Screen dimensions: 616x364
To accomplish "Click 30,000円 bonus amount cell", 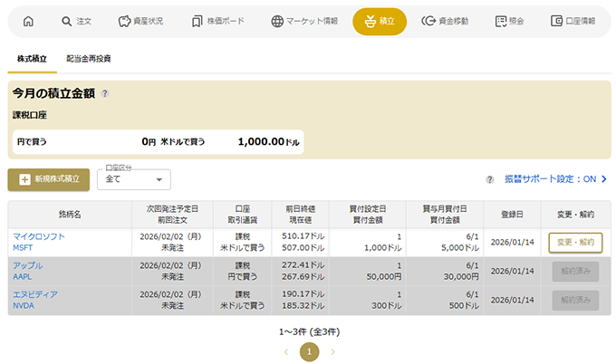I will [x=462, y=277].
